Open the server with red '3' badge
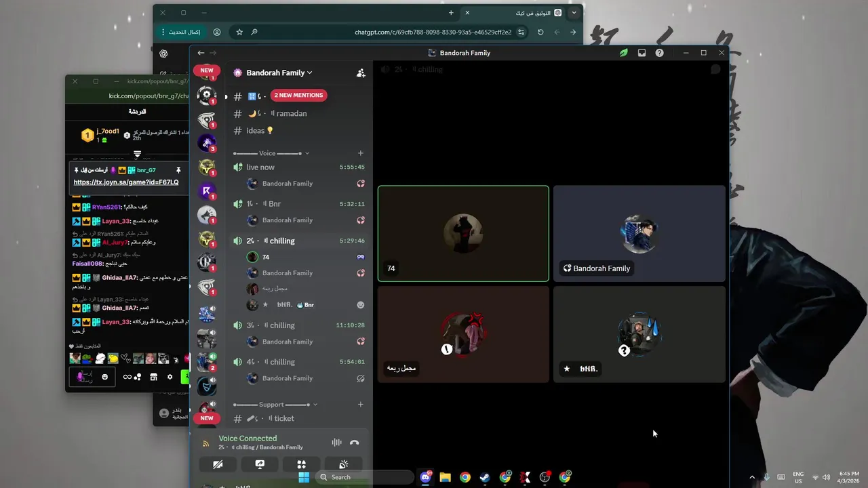Viewport: 868px width, 488px height. (207, 143)
